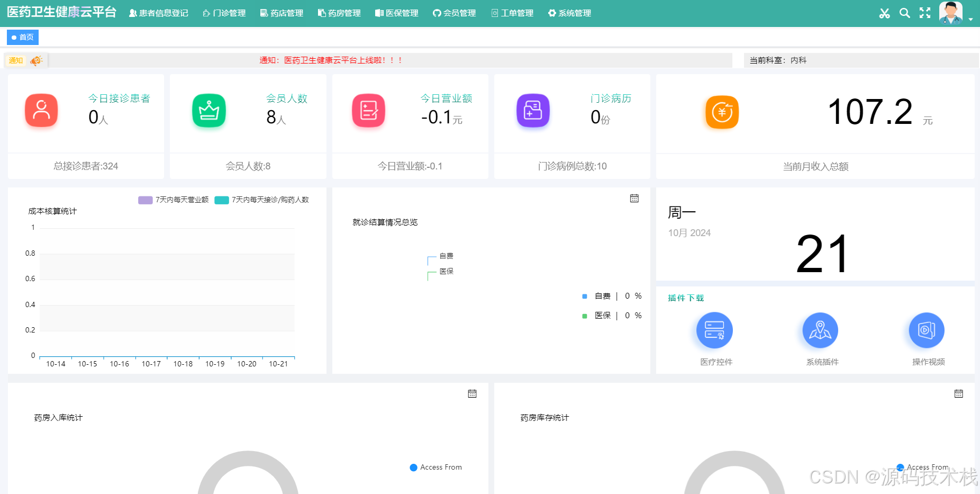
Task: Select the 首页 tab
Action: tap(23, 37)
